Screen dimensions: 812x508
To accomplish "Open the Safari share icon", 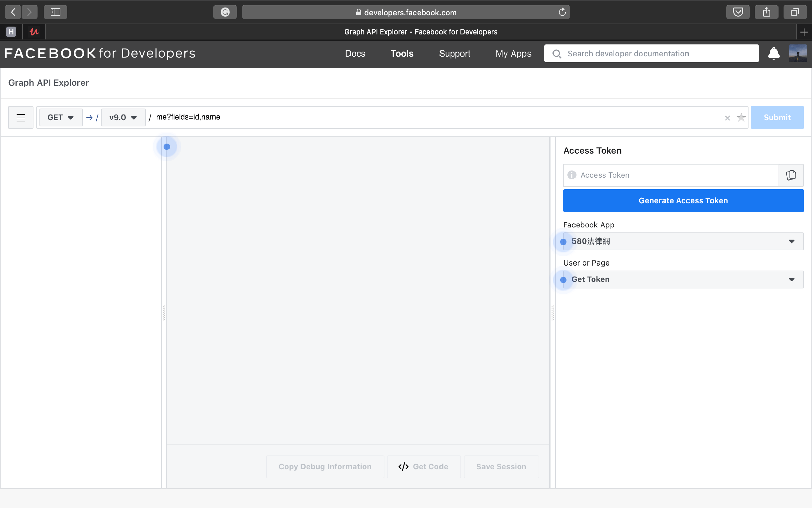I will click(x=766, y=12).
